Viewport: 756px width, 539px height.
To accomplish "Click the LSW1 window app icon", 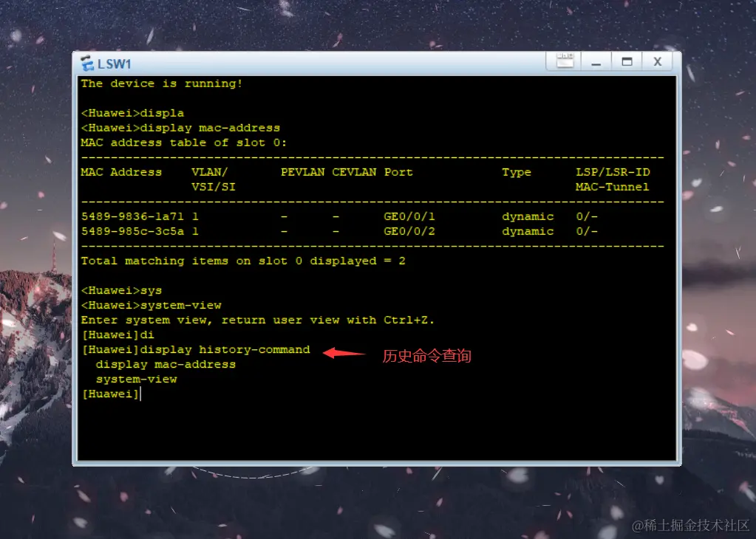I will coord(87,63).
